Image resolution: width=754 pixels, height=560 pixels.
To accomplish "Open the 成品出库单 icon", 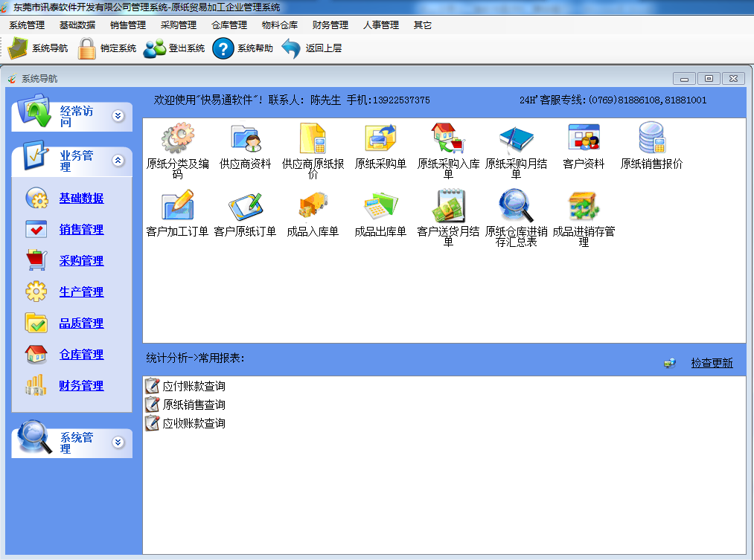I will click(x=380, y=212).
